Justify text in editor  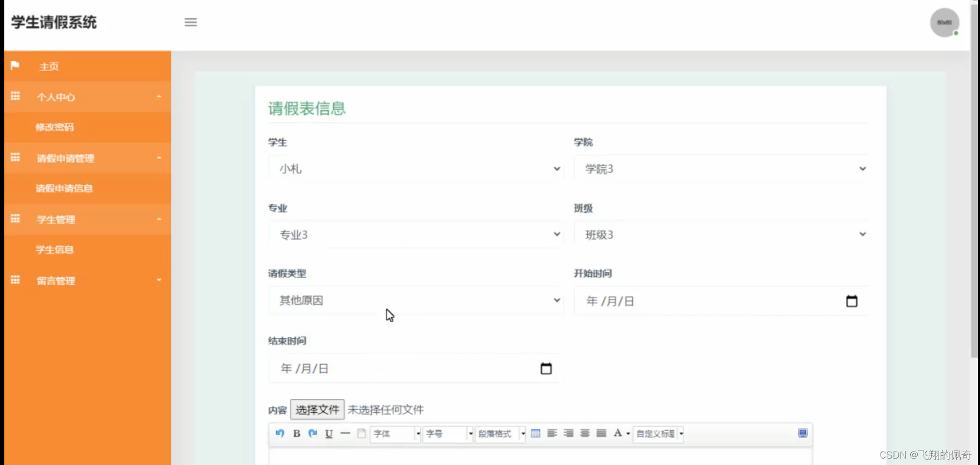coord(601,433)
